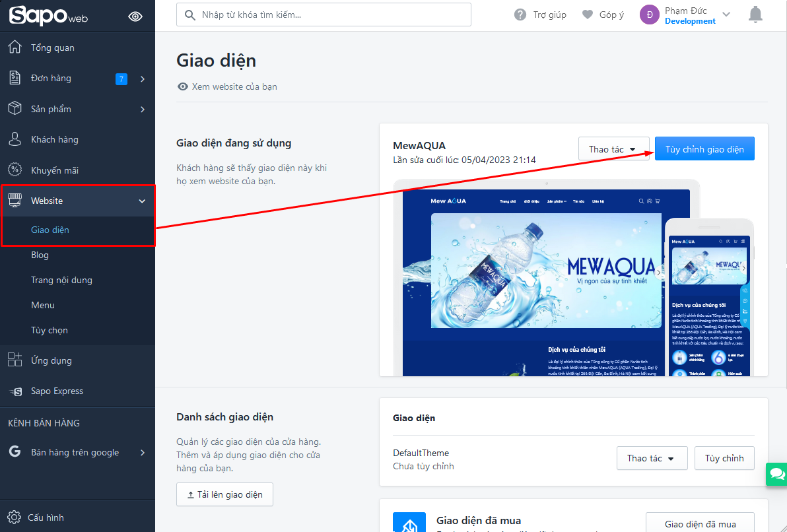Click the MewAQUA mobile theme preview

coord(710,298)
